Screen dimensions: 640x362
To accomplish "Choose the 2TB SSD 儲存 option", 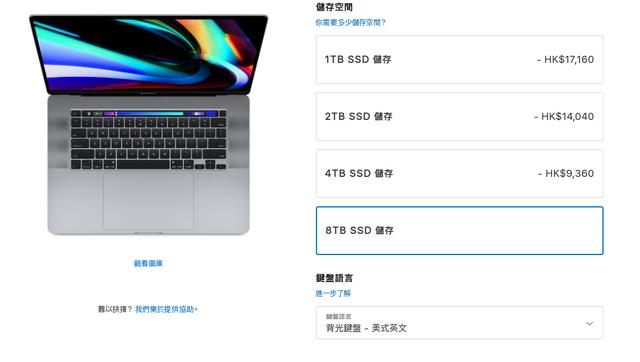I will (x=459, y=117).
